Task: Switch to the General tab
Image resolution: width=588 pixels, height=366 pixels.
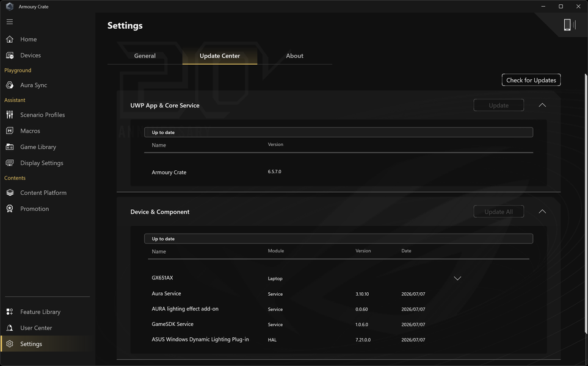Action: pyautogui.click(x=145, y=56)
